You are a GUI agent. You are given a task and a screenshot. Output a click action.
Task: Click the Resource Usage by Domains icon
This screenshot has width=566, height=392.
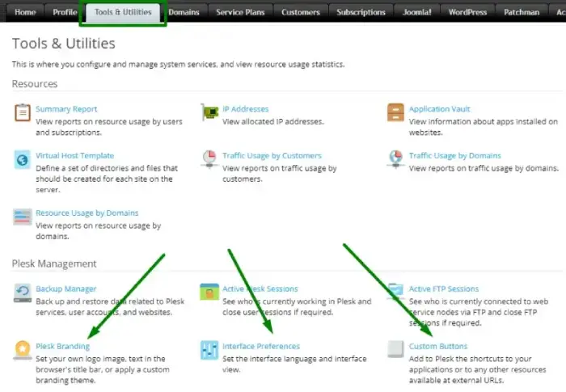23,217
